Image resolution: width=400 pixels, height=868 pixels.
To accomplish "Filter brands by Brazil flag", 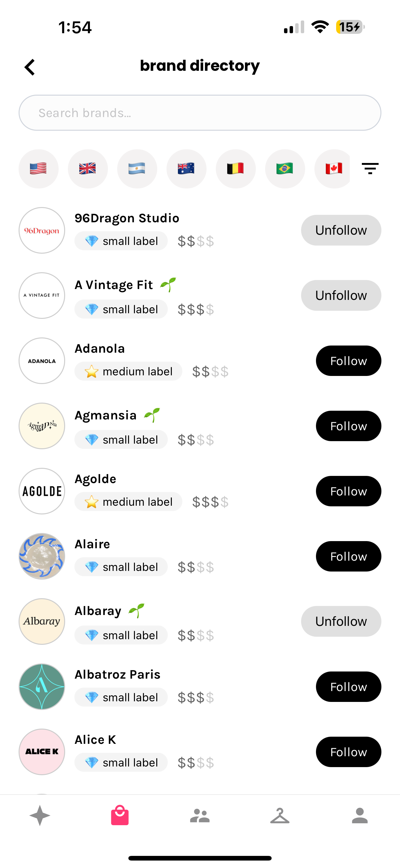I will [285, 169].
